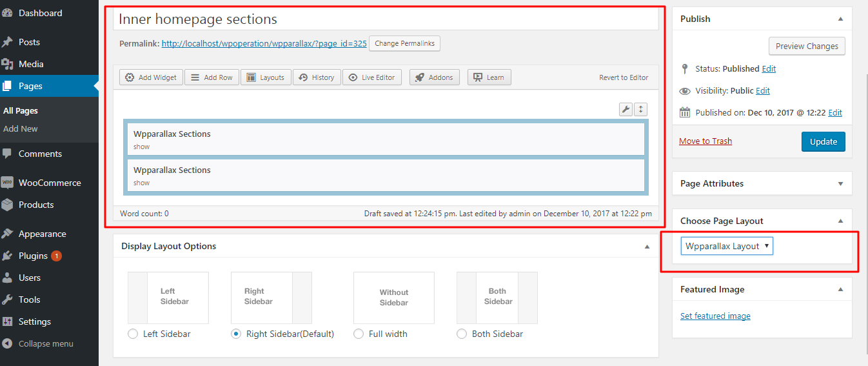Choose the Full width layout radio
This screenshot has height=366, width=868.
tap(359, 334)
